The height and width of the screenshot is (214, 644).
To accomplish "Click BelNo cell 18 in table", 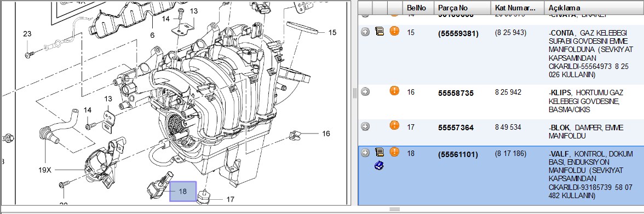I will [x=411, y=153].
